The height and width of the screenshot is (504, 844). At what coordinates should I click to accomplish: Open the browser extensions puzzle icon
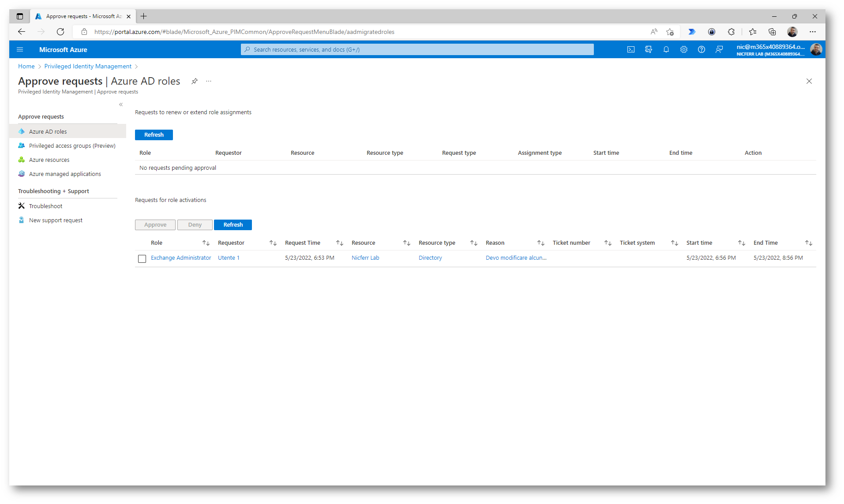731,32
